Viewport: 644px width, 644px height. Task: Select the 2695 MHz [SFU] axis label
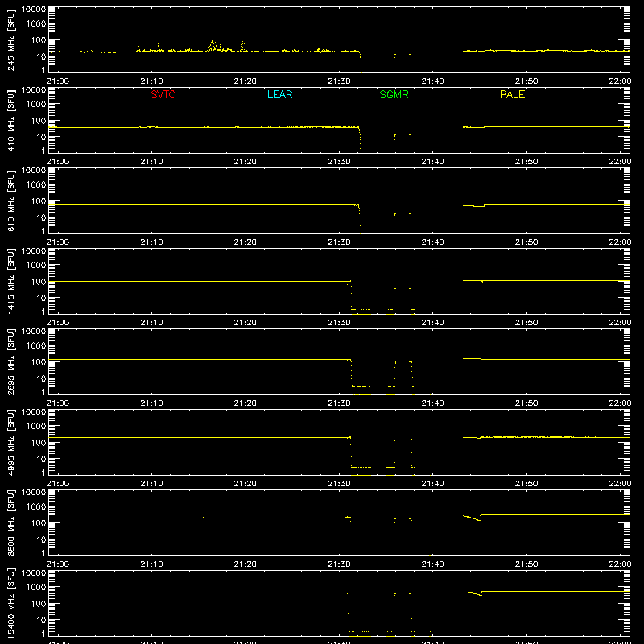pyautogui.click(x=10, y=362)
